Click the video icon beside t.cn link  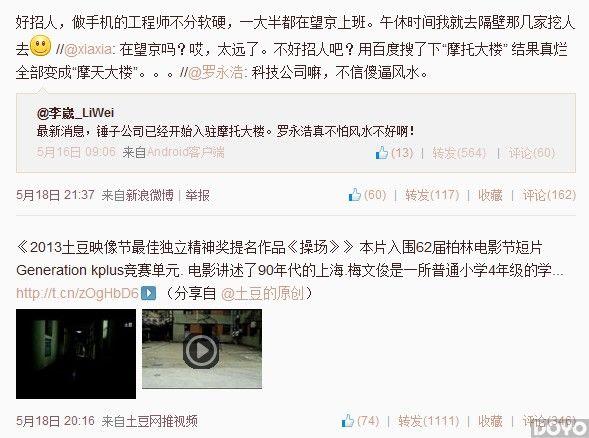[148, 293]
